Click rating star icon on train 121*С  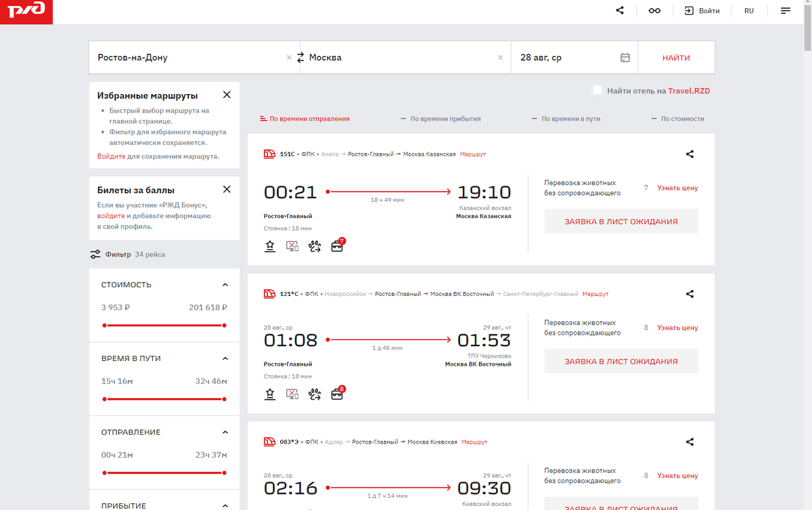pyautogui.click(x=270, y=394)
